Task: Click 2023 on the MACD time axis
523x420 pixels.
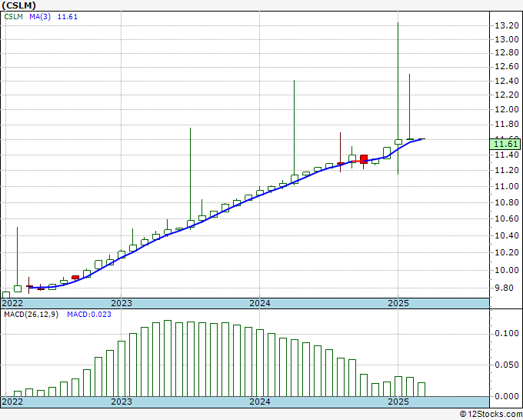Action: pyautogui.click(x=122, y=402)
